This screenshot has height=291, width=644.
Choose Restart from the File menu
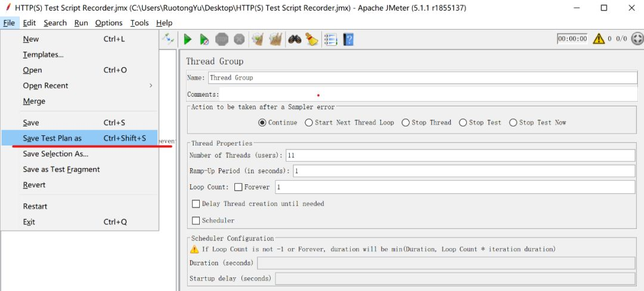[x=79, y=206]
